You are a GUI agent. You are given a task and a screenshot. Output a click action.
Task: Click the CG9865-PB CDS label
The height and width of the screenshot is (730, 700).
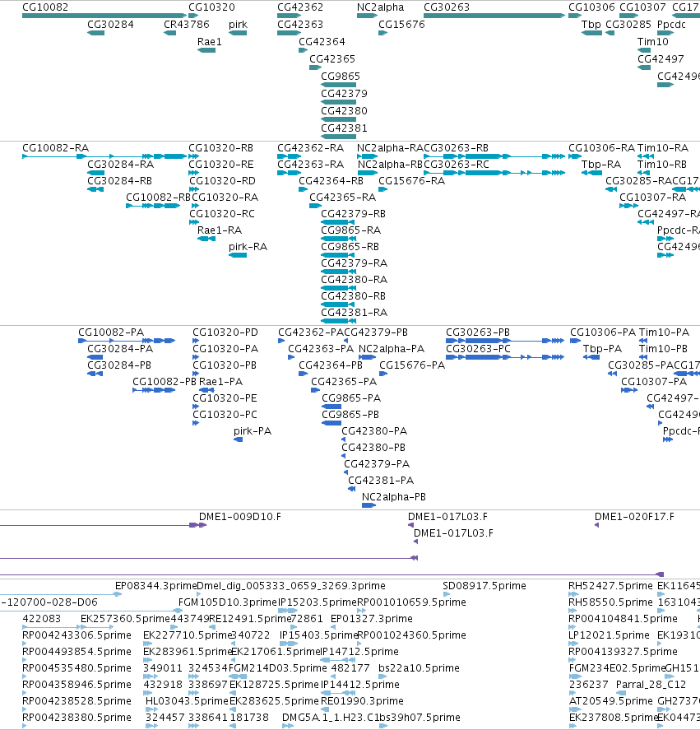[350, 415]
